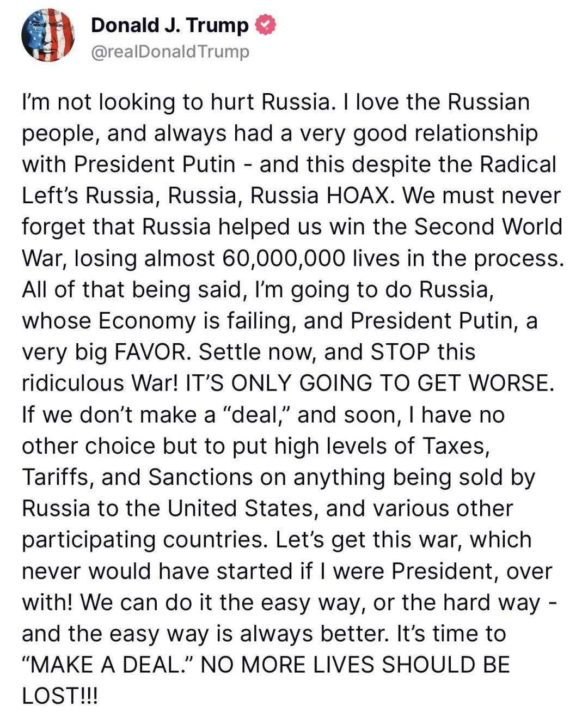Viewport: 588px width, 718px height.
Task: Click the capitalized word "STOP"
Action: (400, 352)
